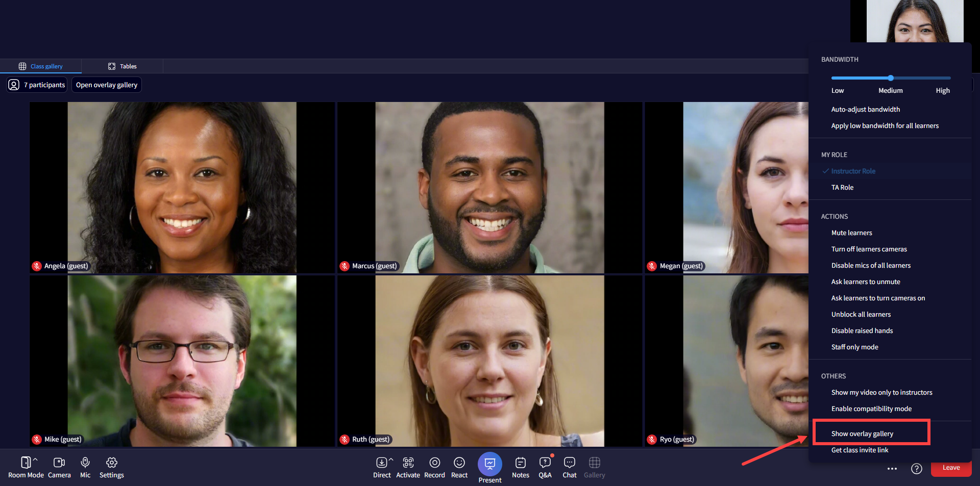Open the three-dot more options menu
The width and height of the screenshot is (980, 486).
[892, 469]
